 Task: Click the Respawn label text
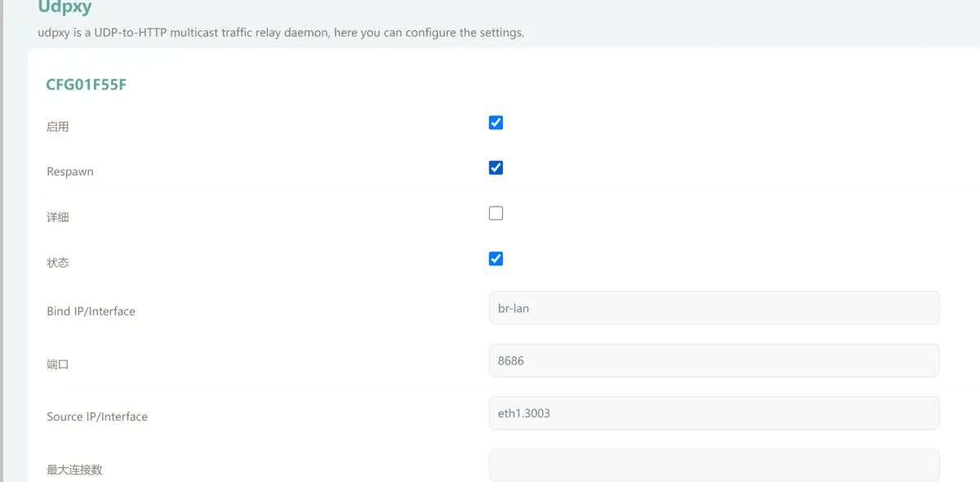click(70, 172)
